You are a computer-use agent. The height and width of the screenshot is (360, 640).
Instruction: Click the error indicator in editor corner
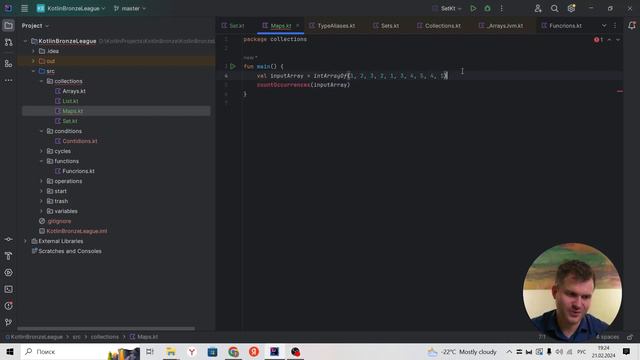pyautogui.click(x=599, y=40)
